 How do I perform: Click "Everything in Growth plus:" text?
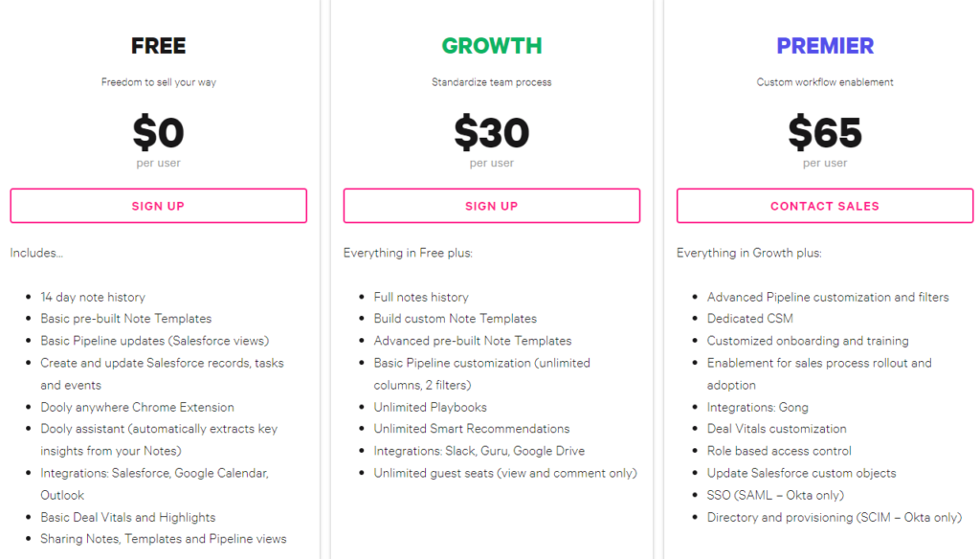point(748,254)
